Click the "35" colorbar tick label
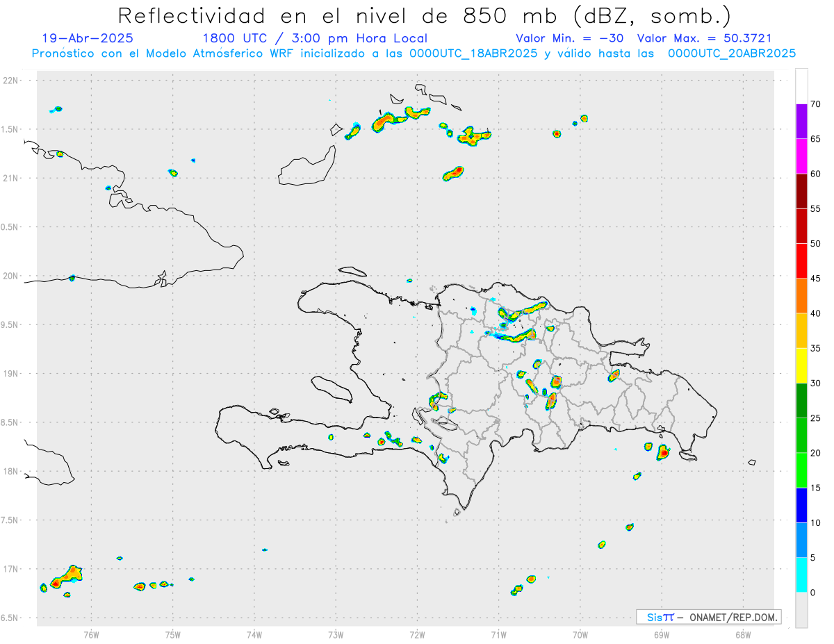834x644 pixels. 816,349
